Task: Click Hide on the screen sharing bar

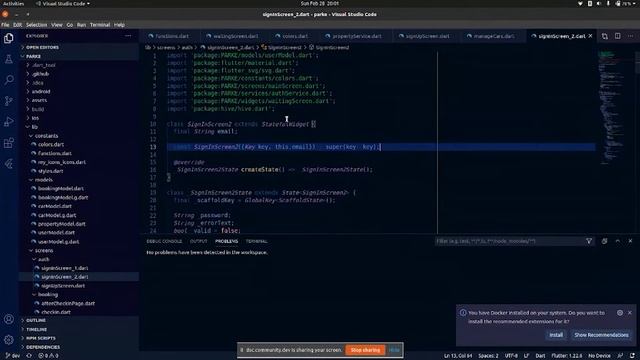Action: [394, 350]
